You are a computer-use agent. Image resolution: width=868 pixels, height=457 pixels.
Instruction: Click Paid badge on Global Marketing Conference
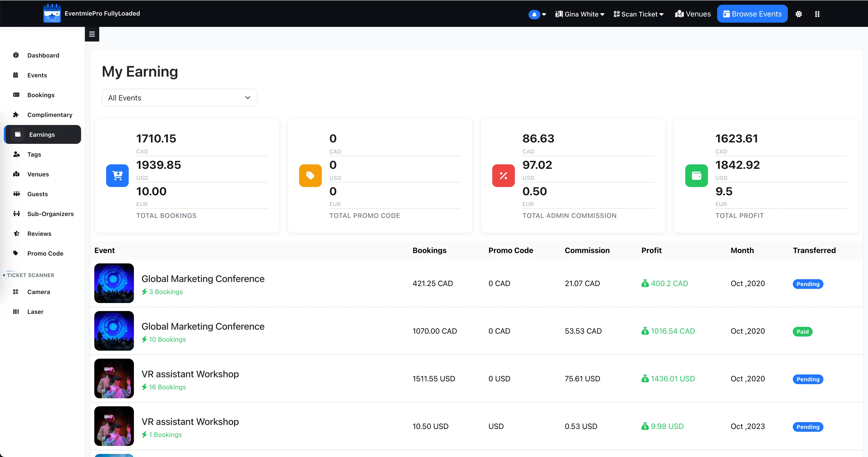[803, 332]
